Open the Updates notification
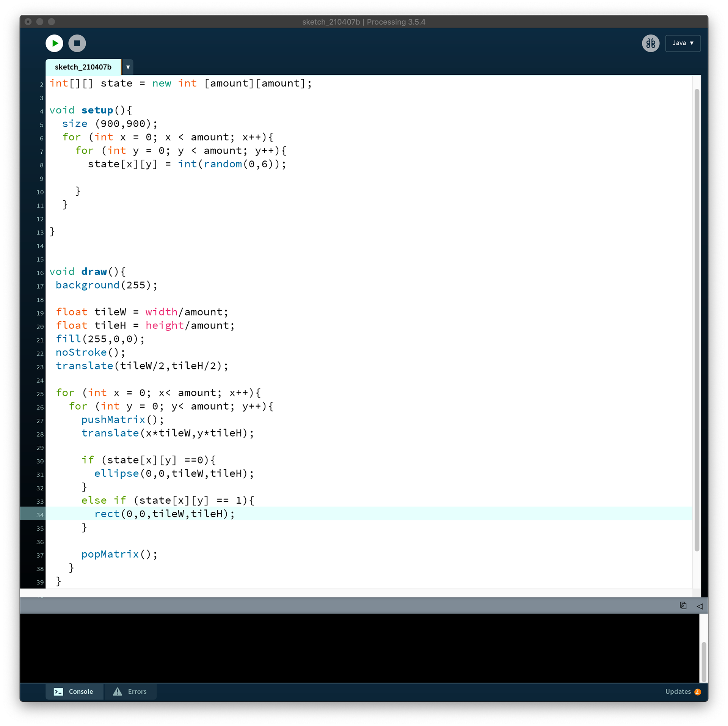Viewport: 728px width, 726px height. (x=682, y=691)
